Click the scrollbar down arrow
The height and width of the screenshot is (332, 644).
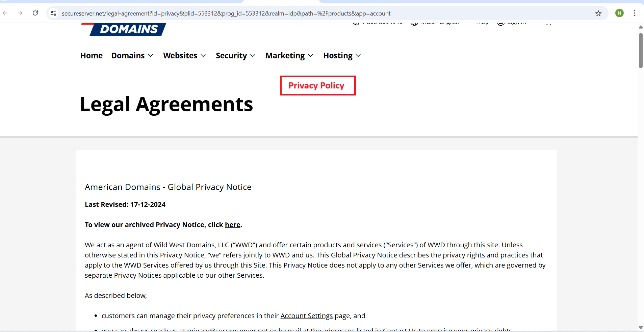coord(641,328)
